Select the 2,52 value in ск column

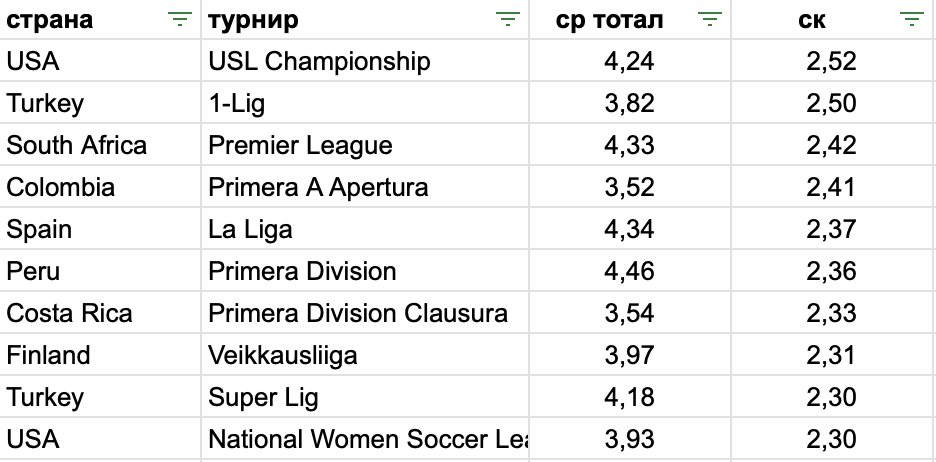pos(833,61)
